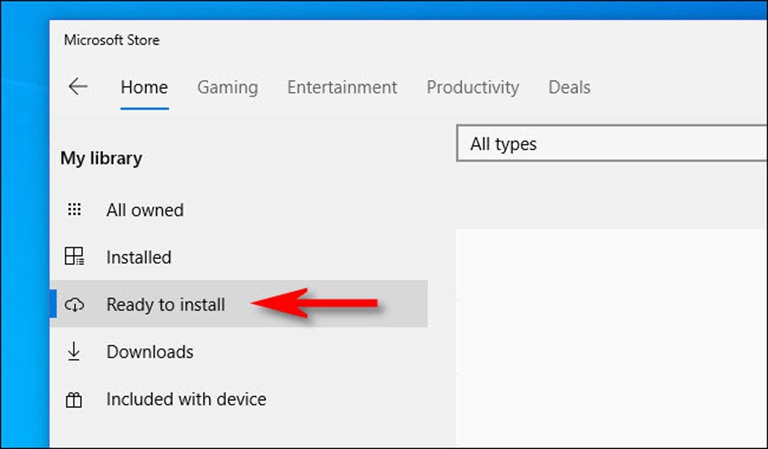The height and width of the screenshot is (449, 768).
Task: Click the Downloads arrow icon
Action: tap(74, 352)
